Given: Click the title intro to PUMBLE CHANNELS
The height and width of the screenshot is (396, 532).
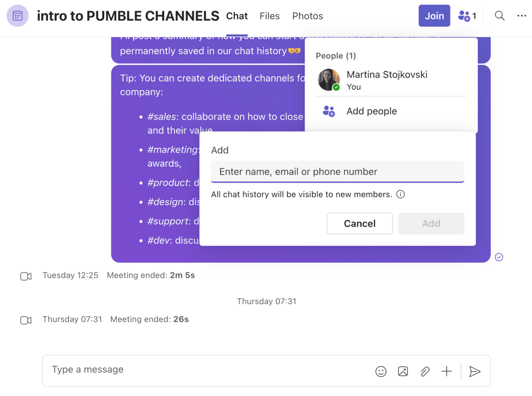Looking at the screenshot, I should coord(128,16).
